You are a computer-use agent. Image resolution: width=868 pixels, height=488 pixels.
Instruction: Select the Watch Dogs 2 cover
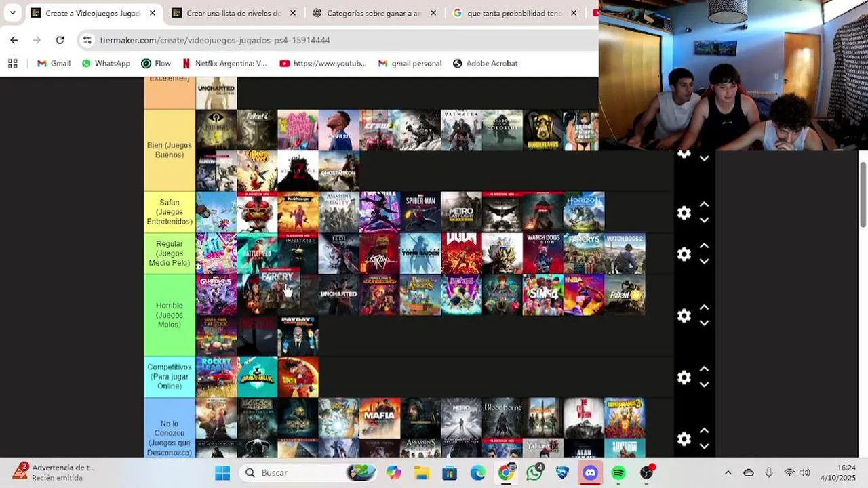[x=625, y=253]
